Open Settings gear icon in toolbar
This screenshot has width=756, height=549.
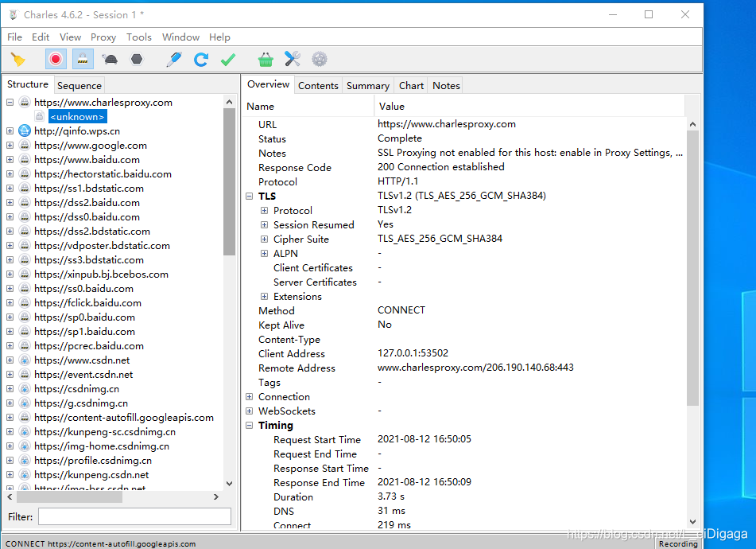click(320, 60)
